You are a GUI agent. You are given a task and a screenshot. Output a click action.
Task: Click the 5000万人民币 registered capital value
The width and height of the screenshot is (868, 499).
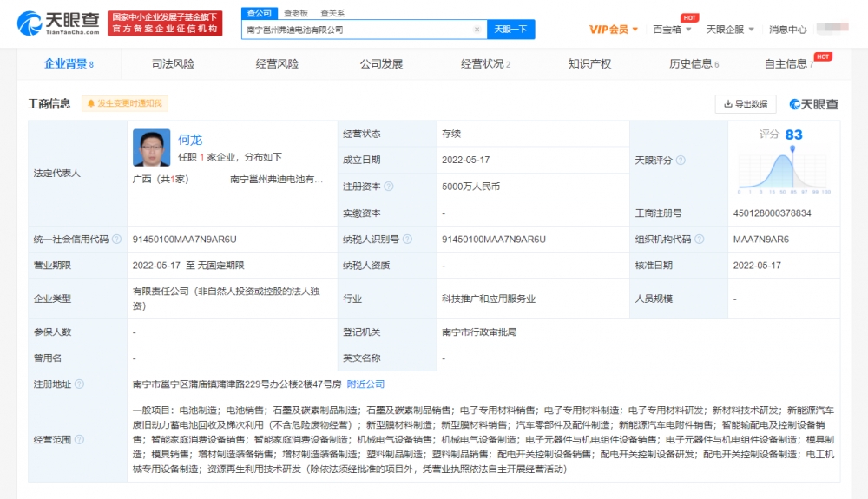click(471, 187)
